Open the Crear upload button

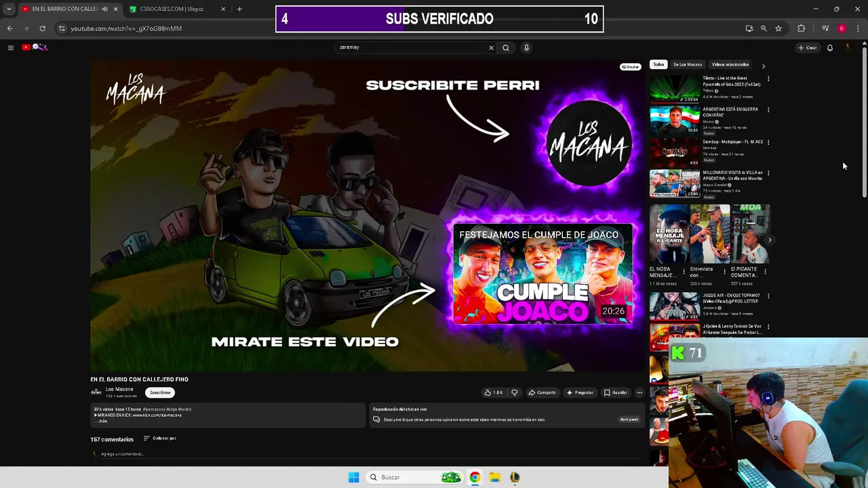(807, 47)
